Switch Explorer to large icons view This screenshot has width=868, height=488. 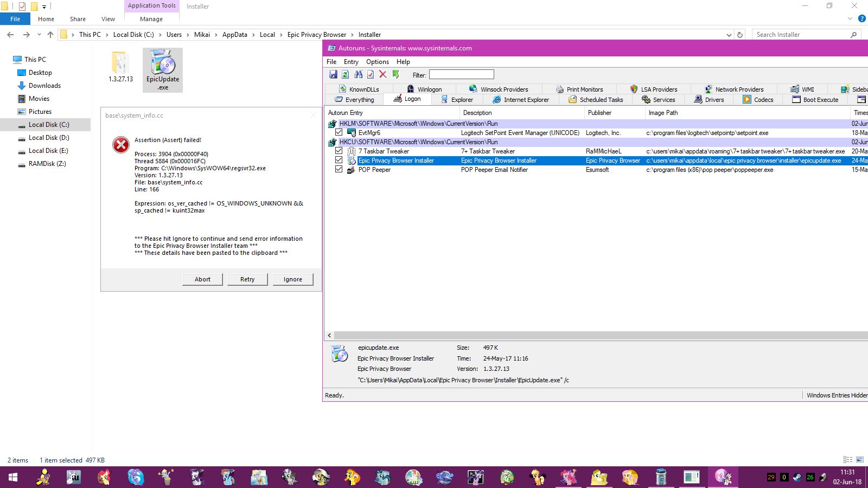click(x=860, y=460)
